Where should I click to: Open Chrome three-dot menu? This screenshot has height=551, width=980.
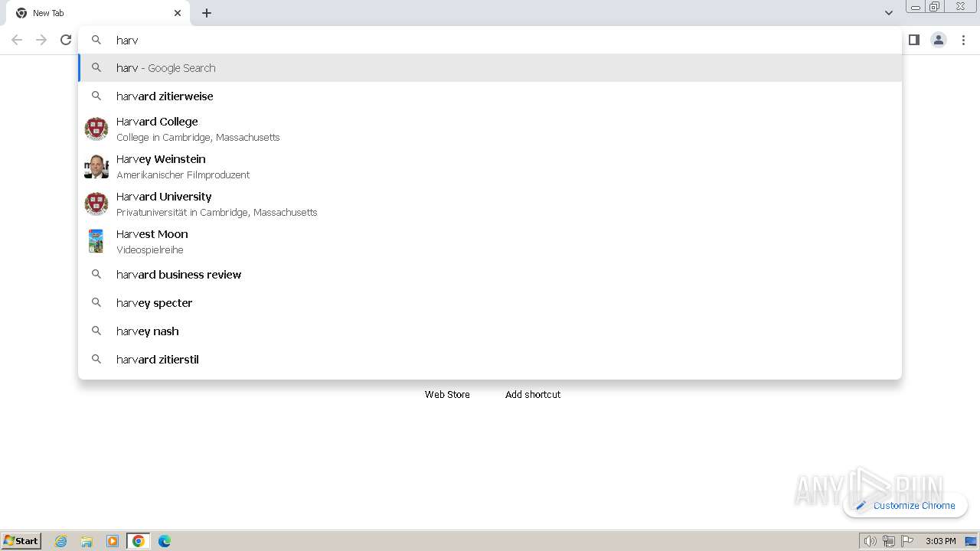click(964, 40)
